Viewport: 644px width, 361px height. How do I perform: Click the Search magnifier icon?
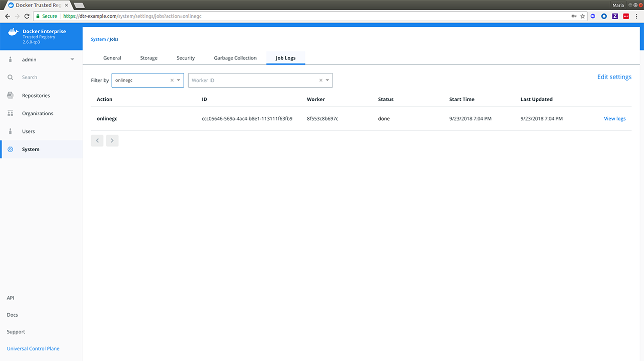point(10,78)
